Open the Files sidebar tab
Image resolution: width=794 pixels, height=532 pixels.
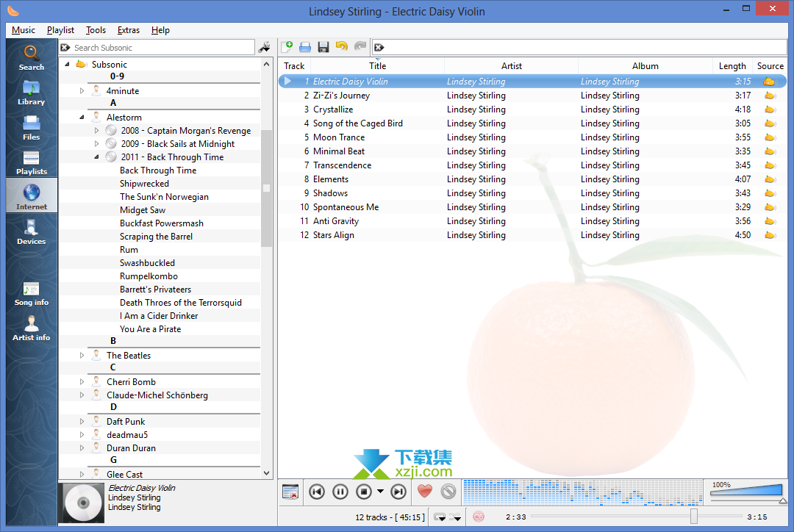tap(32, 128)
